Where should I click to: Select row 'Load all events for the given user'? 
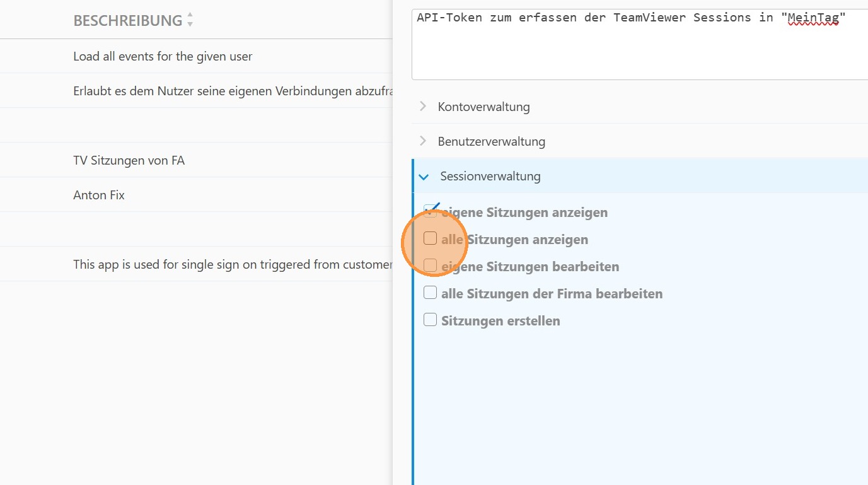click(x=163, y=56)
